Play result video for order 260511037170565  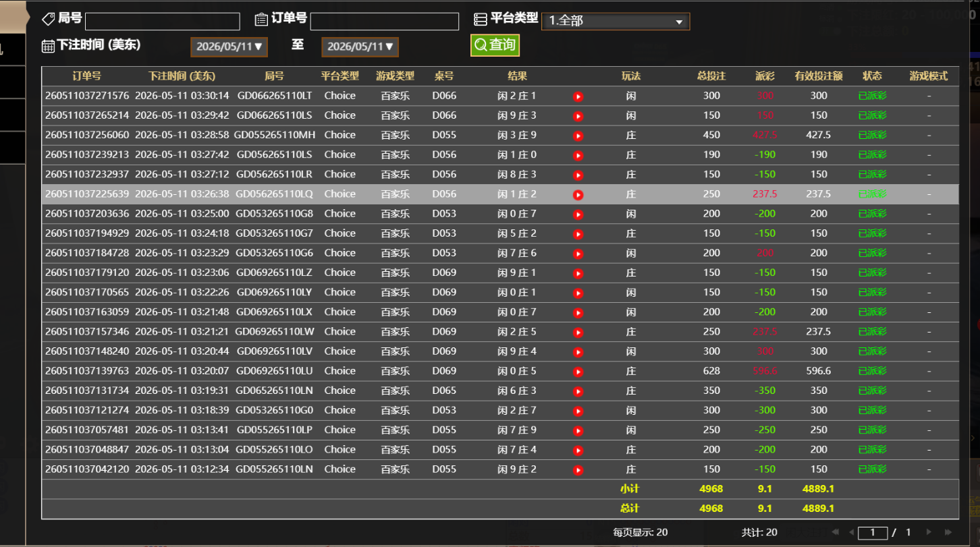tap(578, 293)
